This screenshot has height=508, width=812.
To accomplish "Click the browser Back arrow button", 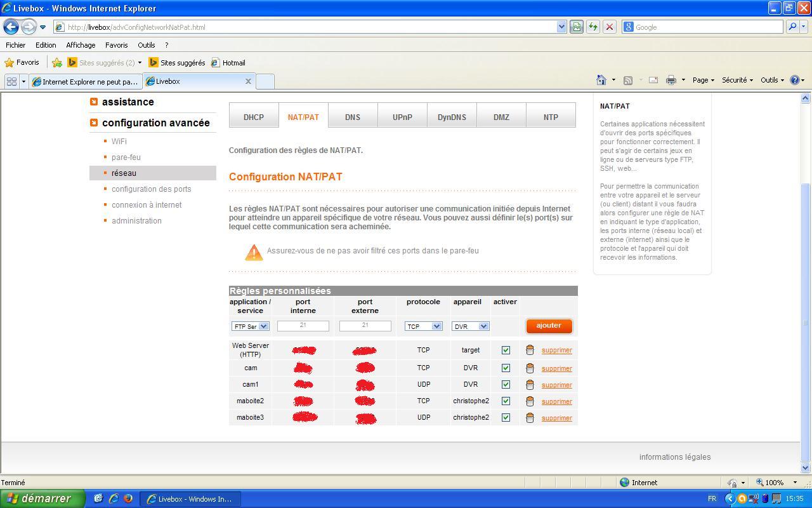I will tap(11, 27).
